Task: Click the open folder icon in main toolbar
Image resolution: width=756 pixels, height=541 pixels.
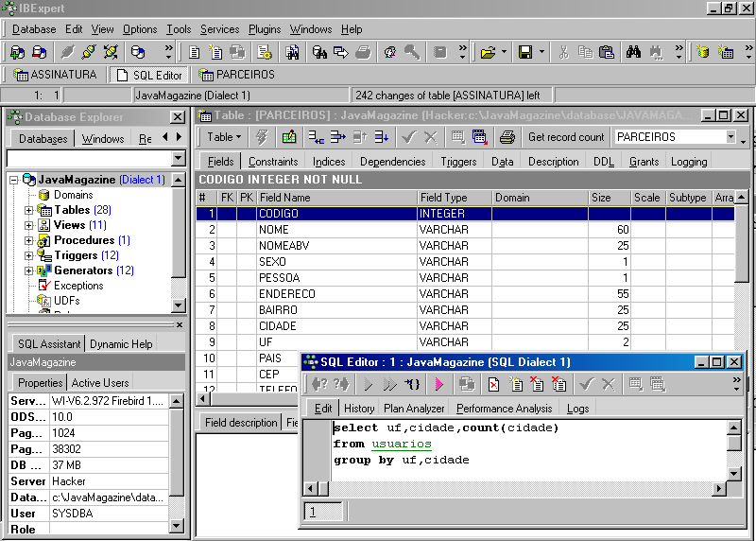Action: (488, 53)
